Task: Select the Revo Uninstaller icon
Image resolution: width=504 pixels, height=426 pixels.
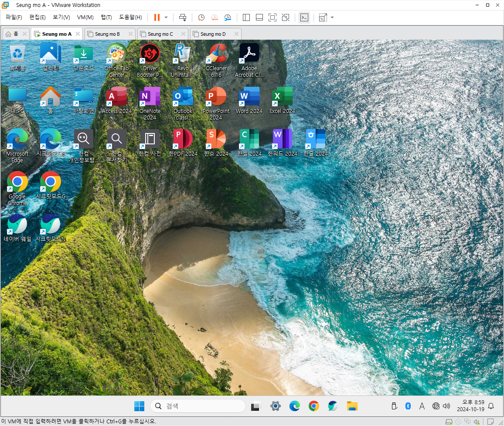Action: 183,61
